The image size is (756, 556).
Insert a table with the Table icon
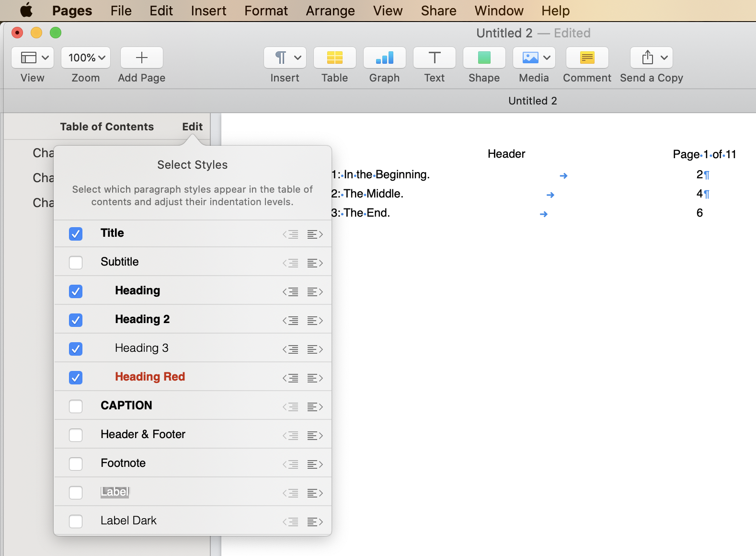[x=335, y=58]
